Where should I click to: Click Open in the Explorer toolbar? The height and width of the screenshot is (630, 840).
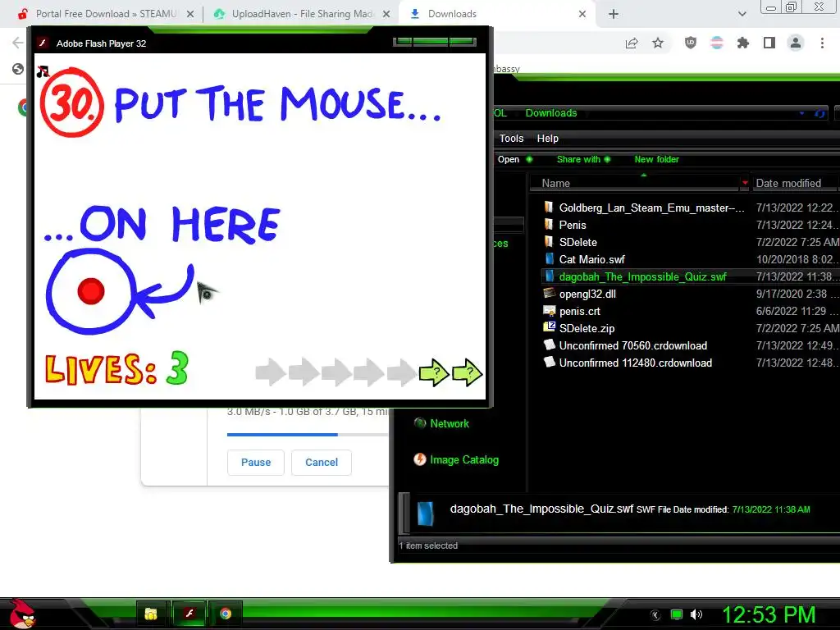(509, 159)
